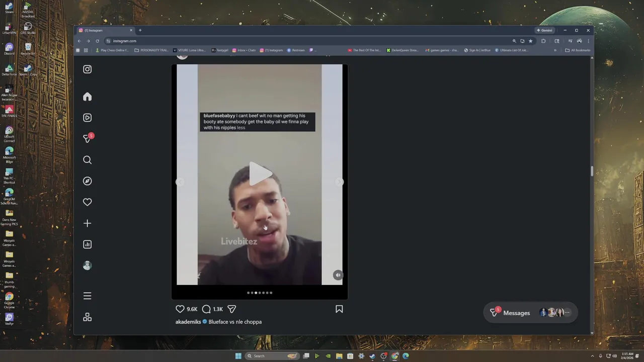This screenshot has height=362, width=644.
Task: Jump to the last carousel dot indicator
Action: 271,293
